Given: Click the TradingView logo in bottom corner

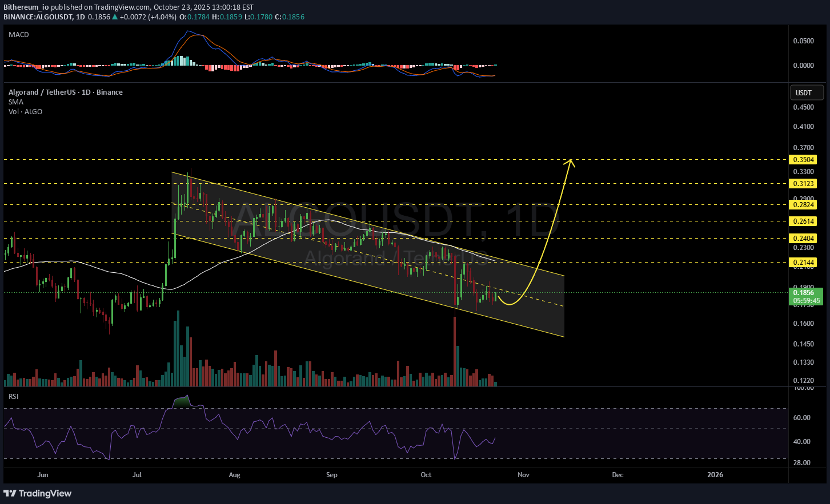Looking at the screenshot, I should [x=38, y=493].
